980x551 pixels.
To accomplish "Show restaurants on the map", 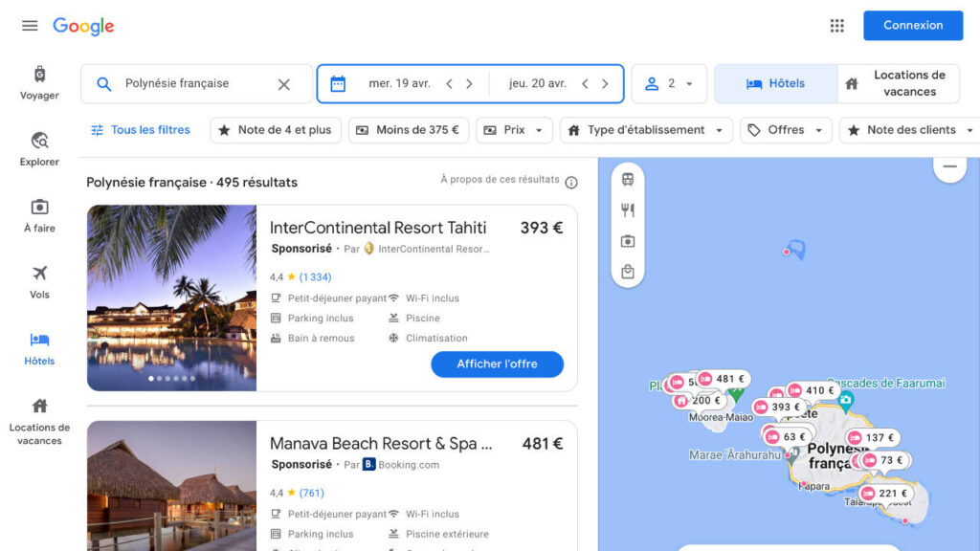I will (x=628, y=209).
